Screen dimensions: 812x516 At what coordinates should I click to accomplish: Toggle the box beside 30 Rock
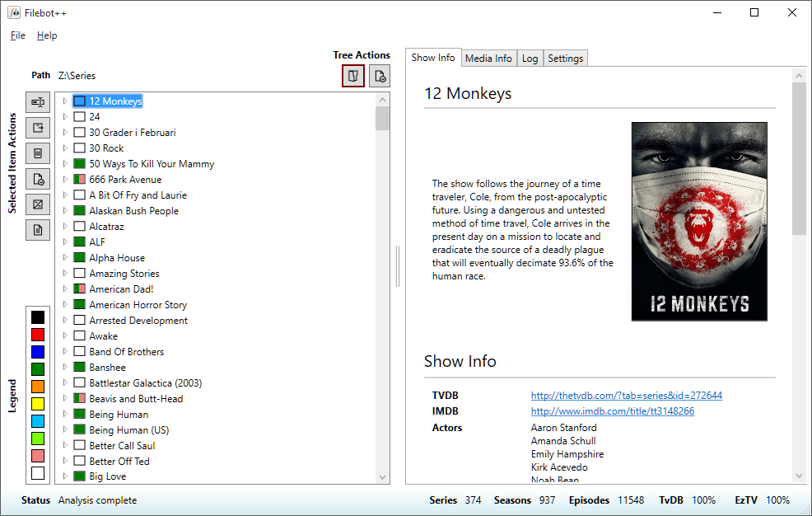coord(79,148)
